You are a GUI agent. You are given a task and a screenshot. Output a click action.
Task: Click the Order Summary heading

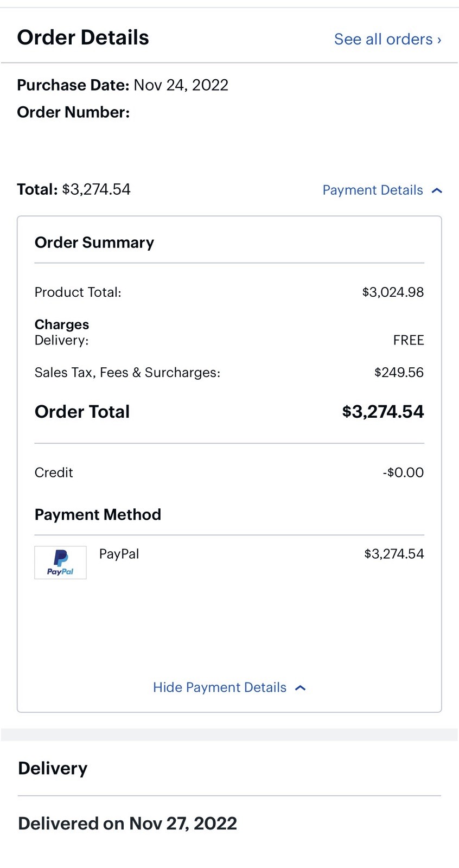[x=94, y=242]
